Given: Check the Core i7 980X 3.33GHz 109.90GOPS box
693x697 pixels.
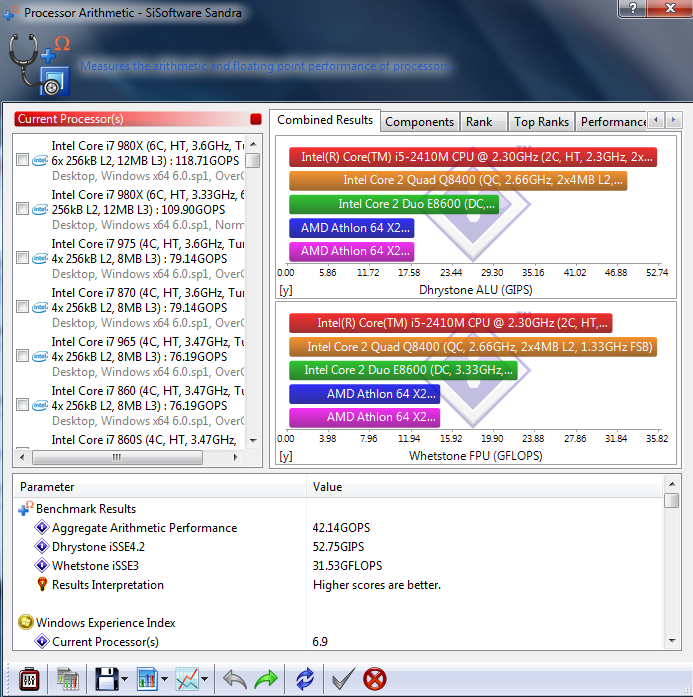Looking at the screenshot, I should coord(22,208).
